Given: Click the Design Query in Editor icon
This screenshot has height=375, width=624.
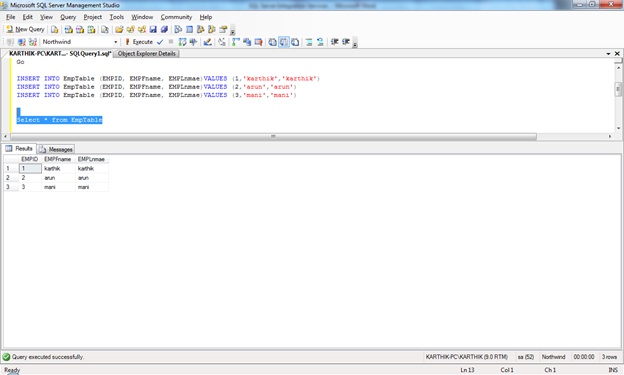Looking at the screenshot, I should [207, 42].
